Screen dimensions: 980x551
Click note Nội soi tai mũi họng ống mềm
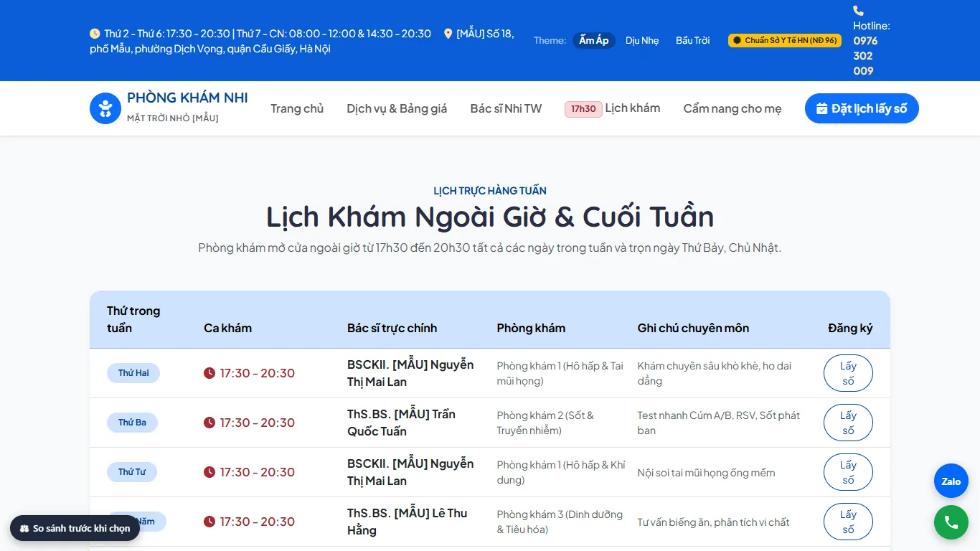[x=706, y=472]
